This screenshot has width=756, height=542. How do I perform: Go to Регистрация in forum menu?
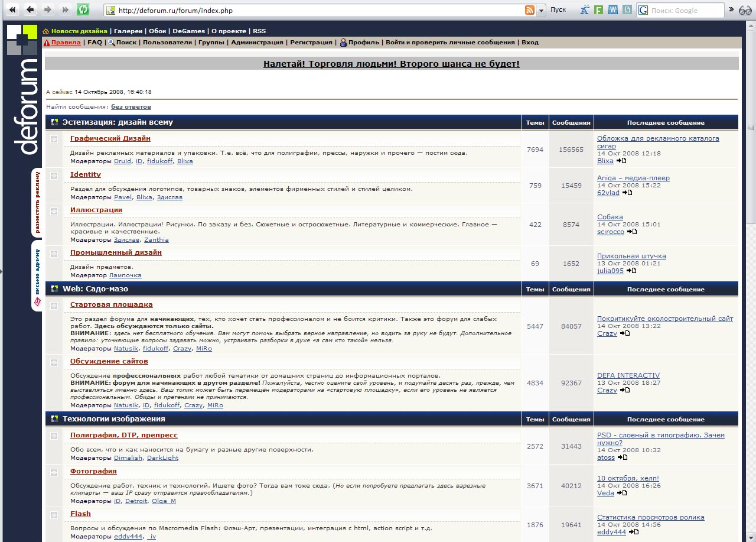(311, 43)
